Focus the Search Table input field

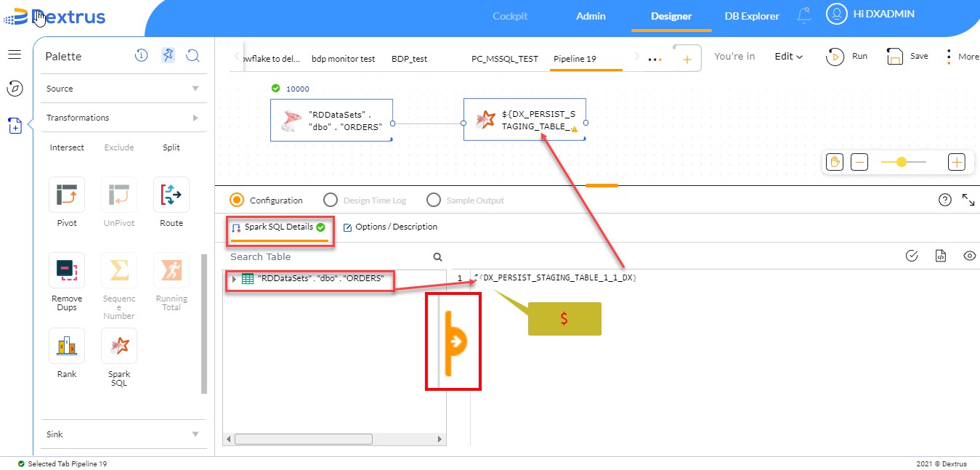click(328, 256)
